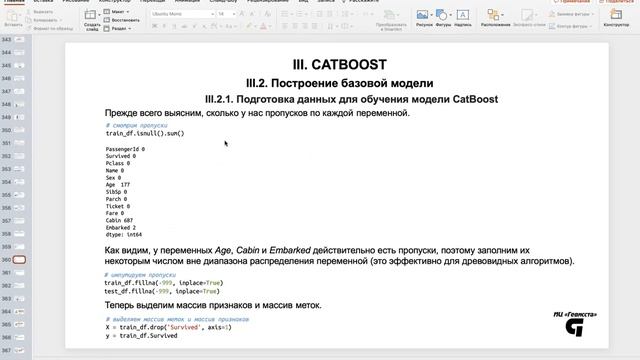Increase the font size with the larger A icon

click(x=242, y=14)
